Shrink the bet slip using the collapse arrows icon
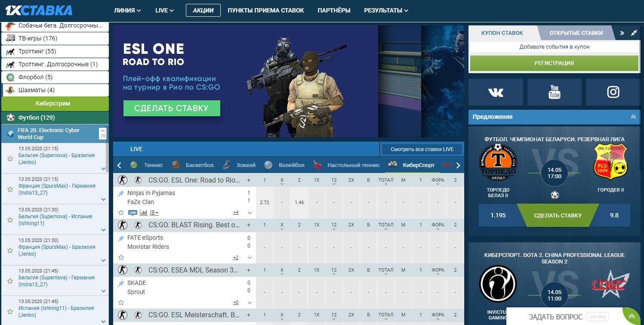The image size is (644, 325). click(634, 33)
